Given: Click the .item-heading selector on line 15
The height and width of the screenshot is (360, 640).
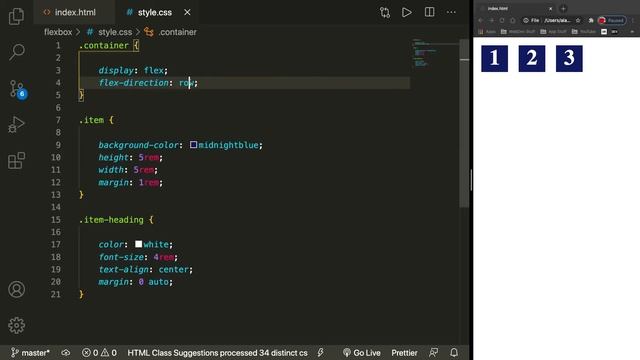Looking at the screenshot, I should point(111,220).
